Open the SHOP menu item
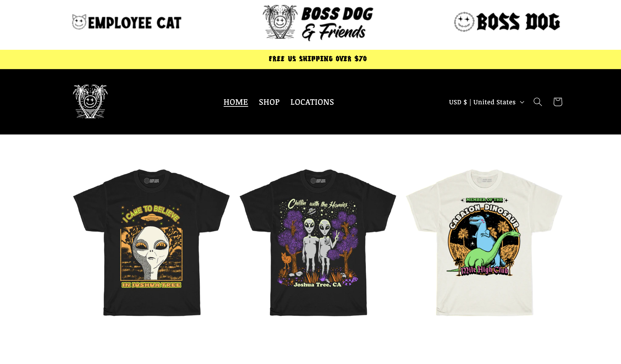This screenshot has height=364, width=621. tap(269, 102)
